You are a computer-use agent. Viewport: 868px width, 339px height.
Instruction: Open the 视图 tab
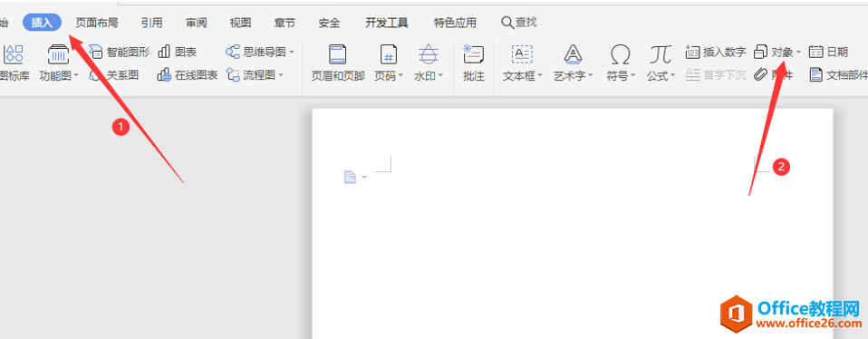241,23
